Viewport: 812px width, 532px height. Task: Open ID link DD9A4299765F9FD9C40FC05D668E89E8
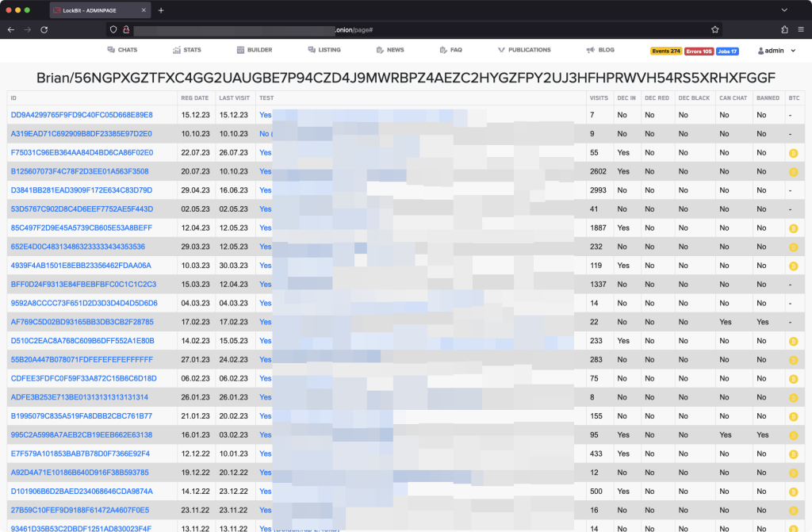pyautogui.click(x=82, y=115)
